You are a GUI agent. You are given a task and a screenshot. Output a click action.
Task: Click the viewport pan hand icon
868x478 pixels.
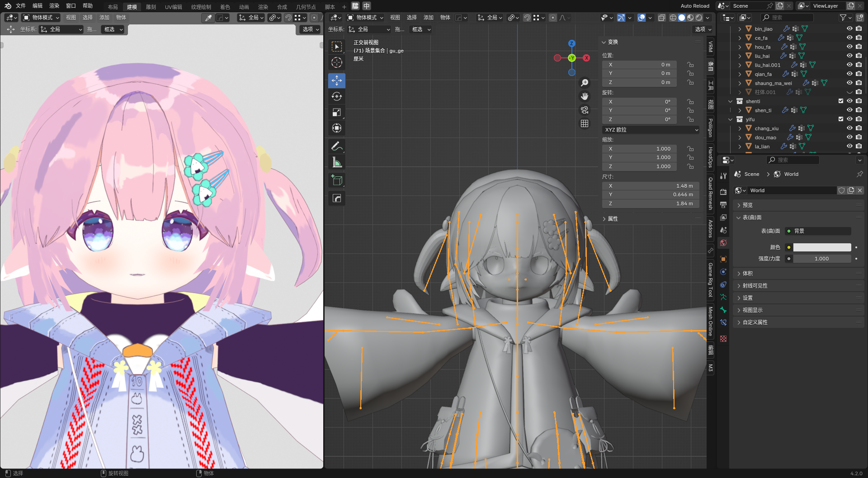[585, 96]
